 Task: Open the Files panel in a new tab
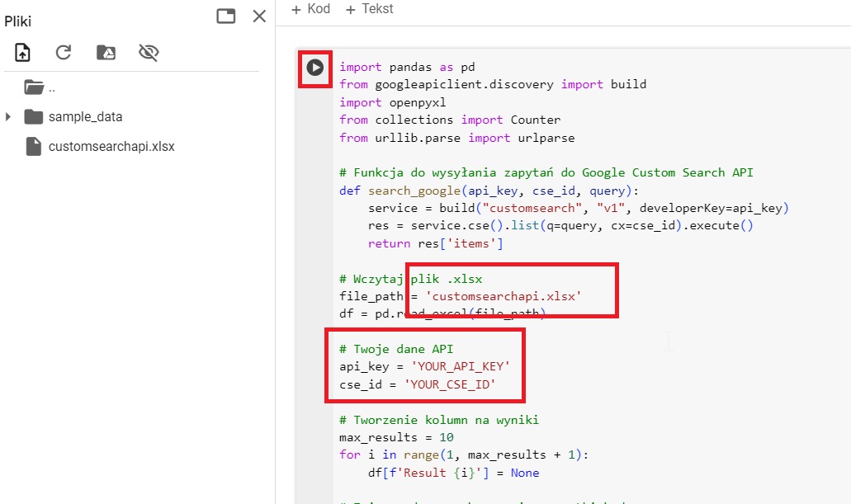pos(225,16)
